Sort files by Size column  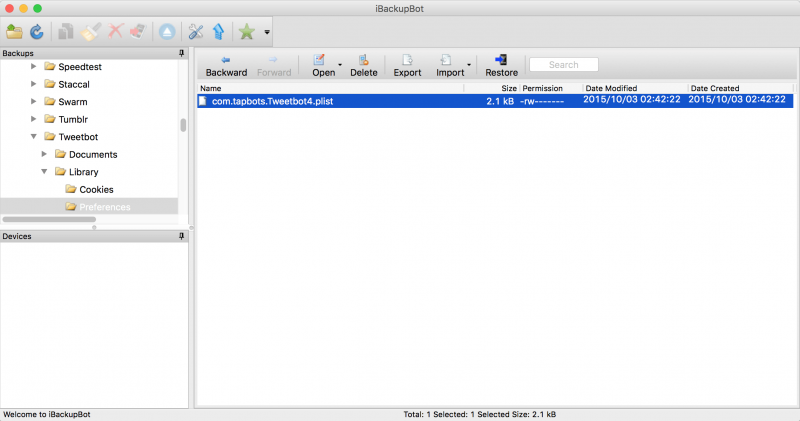coord(491,88)
